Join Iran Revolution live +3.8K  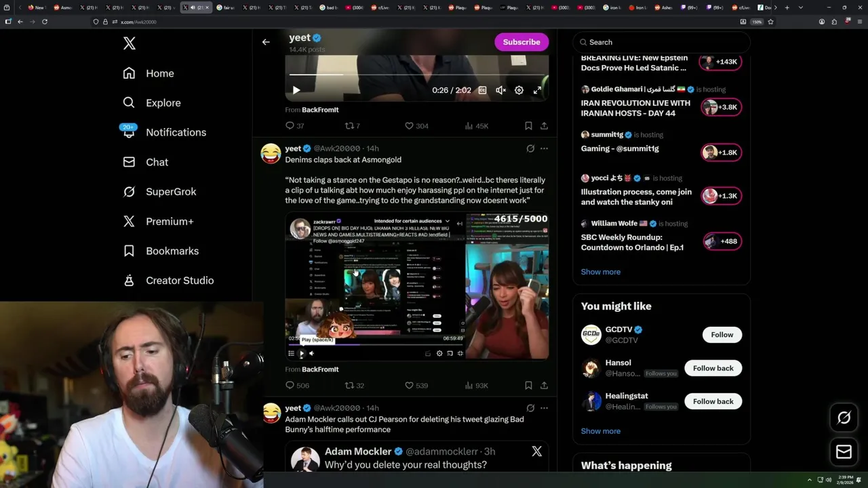point(721,107)
